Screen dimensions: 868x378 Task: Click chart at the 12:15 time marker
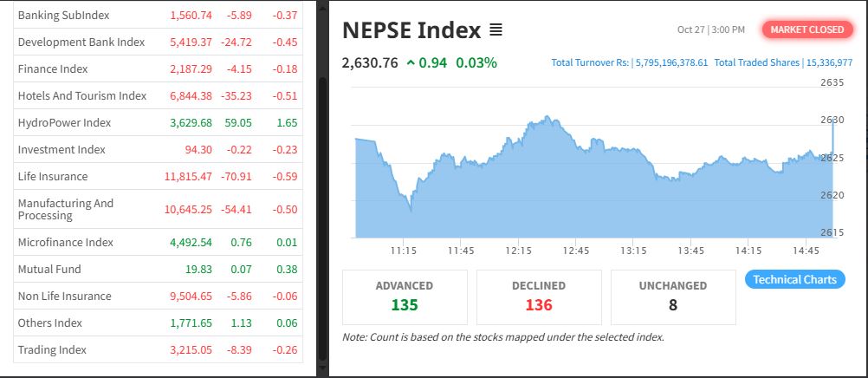pos(518,251)
